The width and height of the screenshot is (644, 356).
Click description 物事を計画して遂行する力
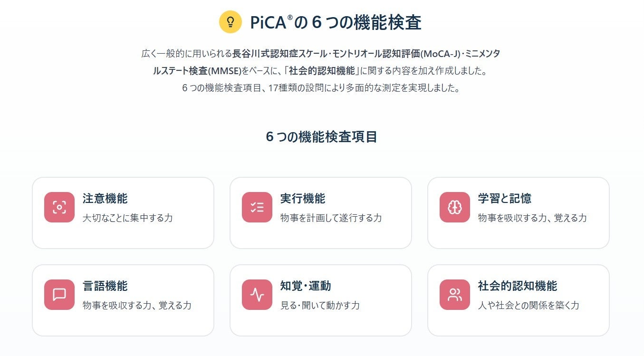[x=331, y=218]
